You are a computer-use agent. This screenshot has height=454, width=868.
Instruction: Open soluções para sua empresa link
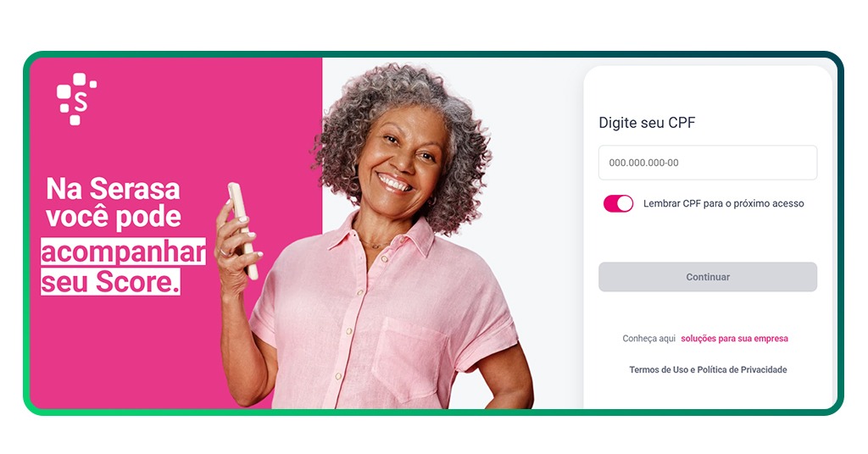[x=734, y=339]
